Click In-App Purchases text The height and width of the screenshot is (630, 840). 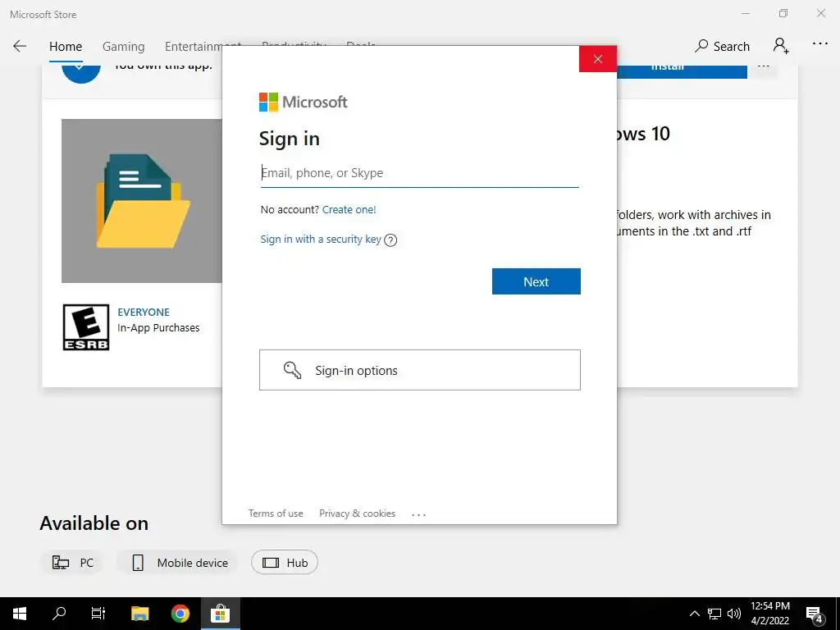[158, 328]
